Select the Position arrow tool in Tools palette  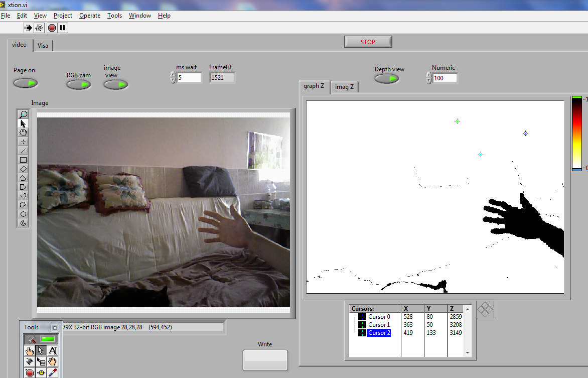41,351
